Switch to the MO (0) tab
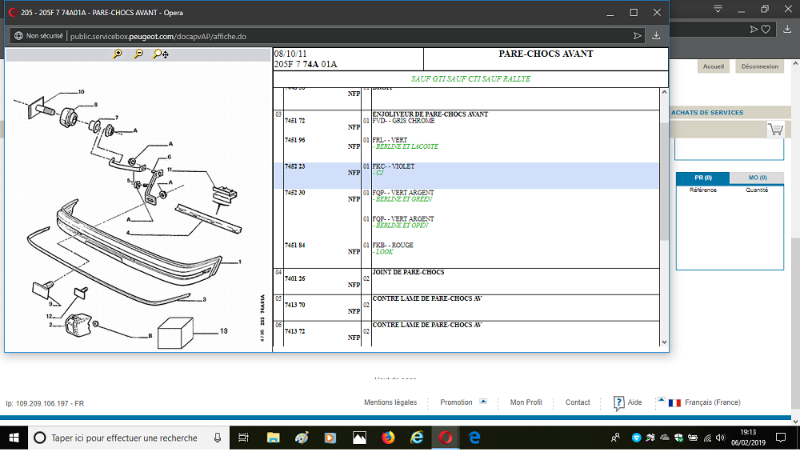 757,178
